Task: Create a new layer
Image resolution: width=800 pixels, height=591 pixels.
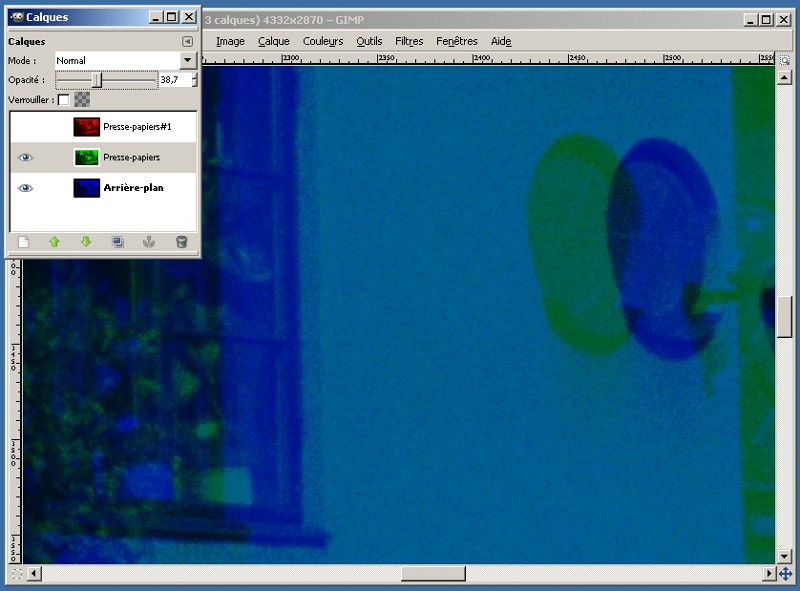Action: click(x=23, y=242)
